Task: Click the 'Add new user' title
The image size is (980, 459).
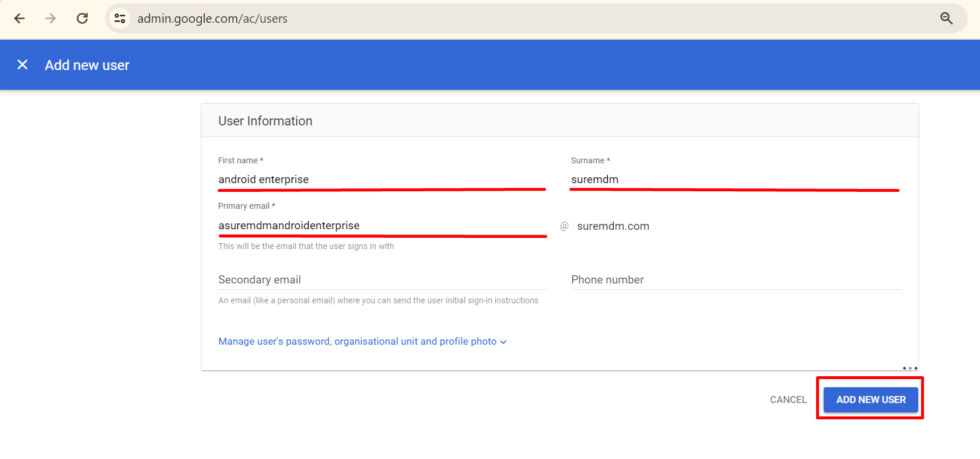Action: point(87,65)
